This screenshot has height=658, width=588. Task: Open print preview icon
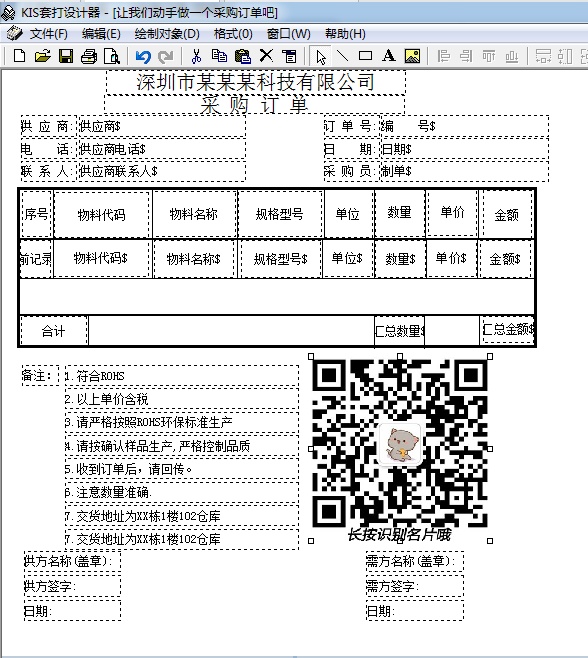coord(112,55)
